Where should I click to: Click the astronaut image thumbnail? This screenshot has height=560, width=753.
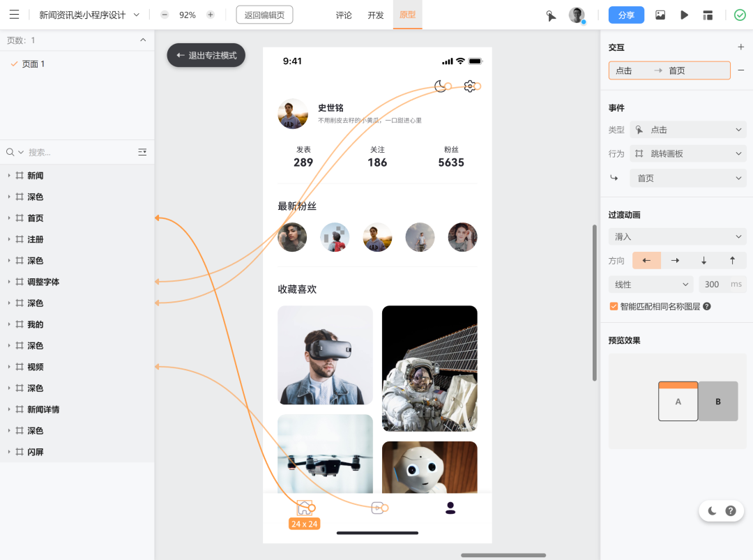point(429,368)
